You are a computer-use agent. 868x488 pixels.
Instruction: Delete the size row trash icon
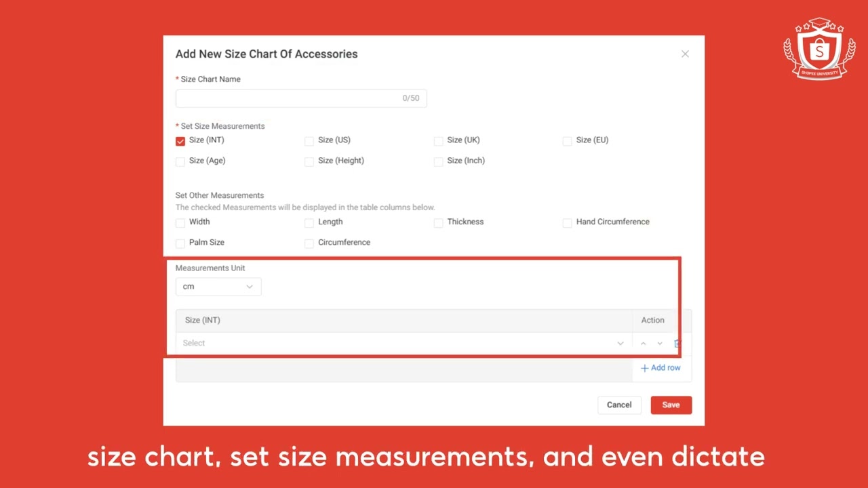point(677,344)
